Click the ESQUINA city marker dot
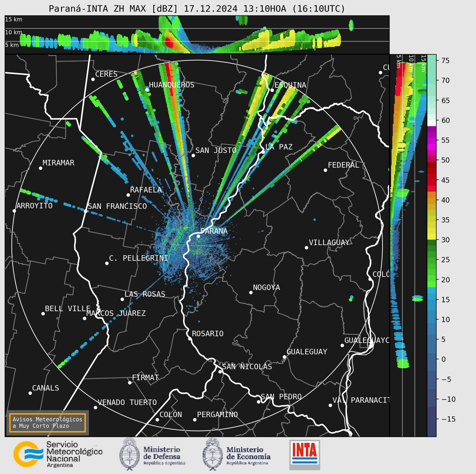The height and width of the screenshot is (474, 476). pyautogui.click(x=272, y=90)
